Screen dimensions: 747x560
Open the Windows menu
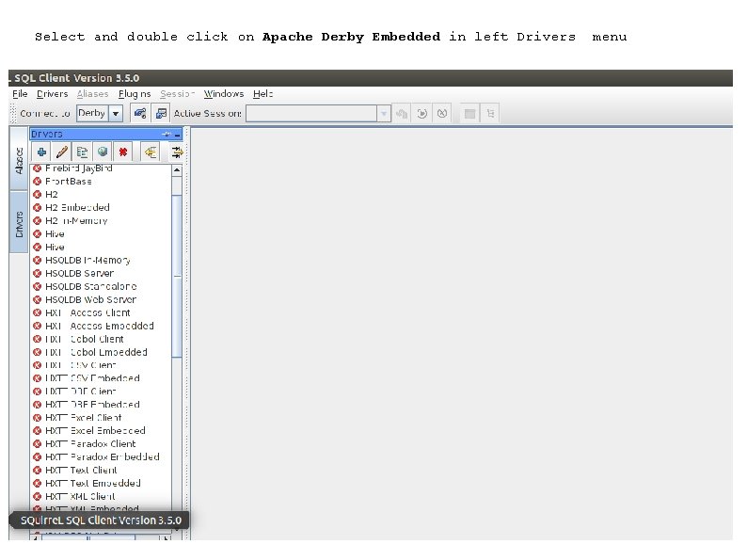224,94
